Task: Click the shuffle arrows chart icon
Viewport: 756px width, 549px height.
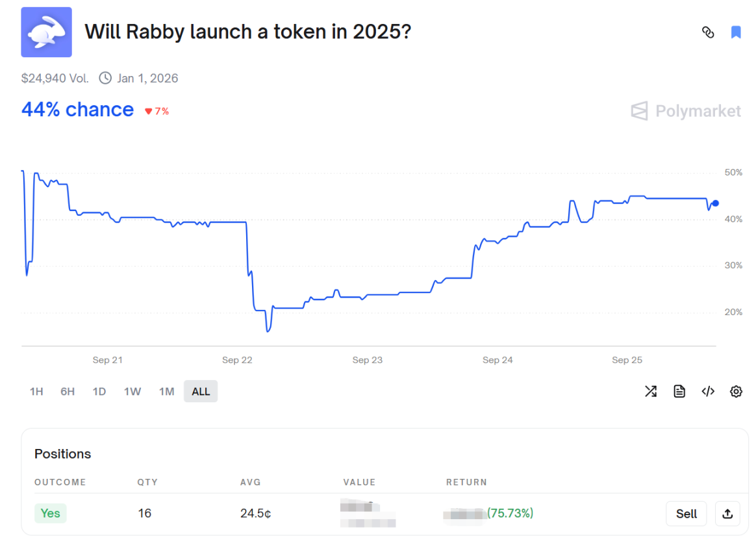Action: point(650,391)
